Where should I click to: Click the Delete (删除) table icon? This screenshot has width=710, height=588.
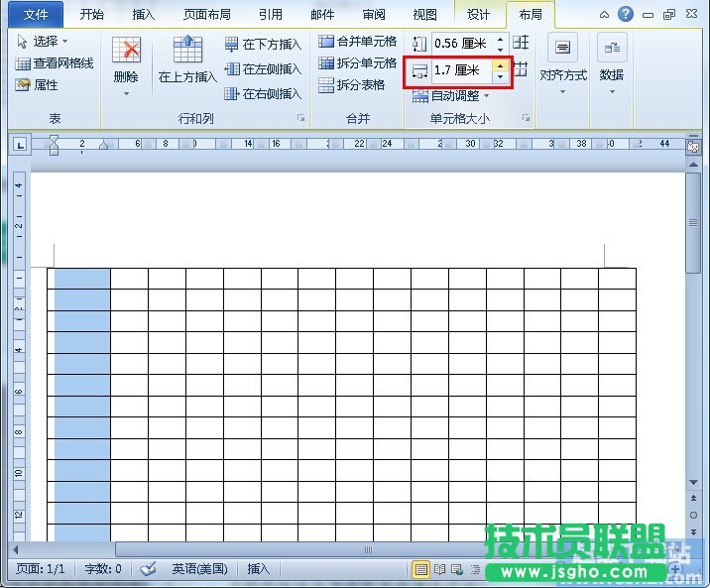pyautogui.click(x=126, y=55)
